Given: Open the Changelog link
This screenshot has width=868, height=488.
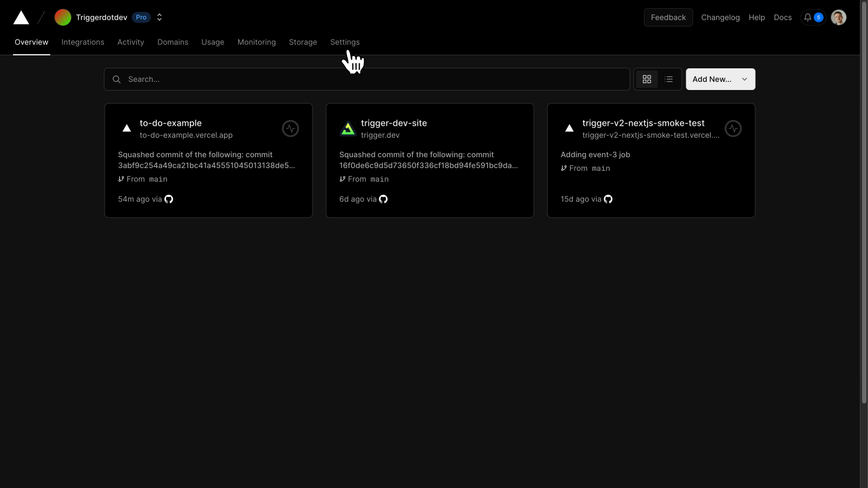Looking at the screenshot, I should (720, 17).
